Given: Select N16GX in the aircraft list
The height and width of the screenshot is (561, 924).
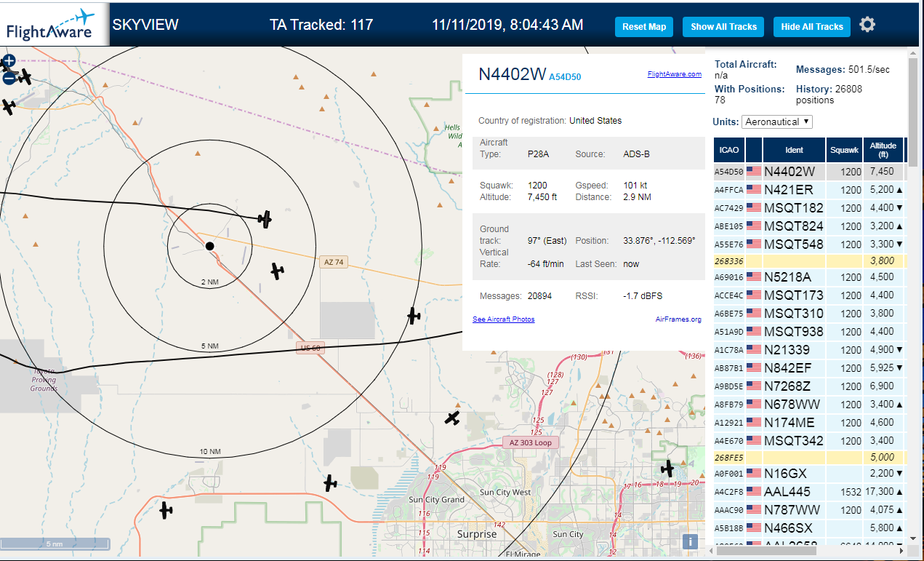Looking at the screenshot, I should tap(809, 474).
